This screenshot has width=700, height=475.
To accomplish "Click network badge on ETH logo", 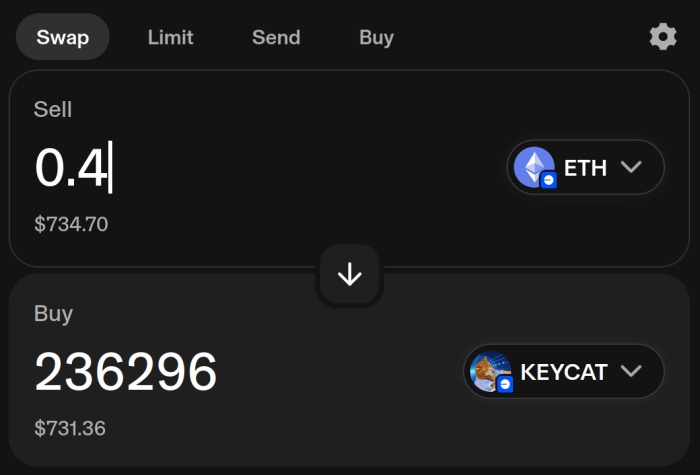I will click(549, 180).
